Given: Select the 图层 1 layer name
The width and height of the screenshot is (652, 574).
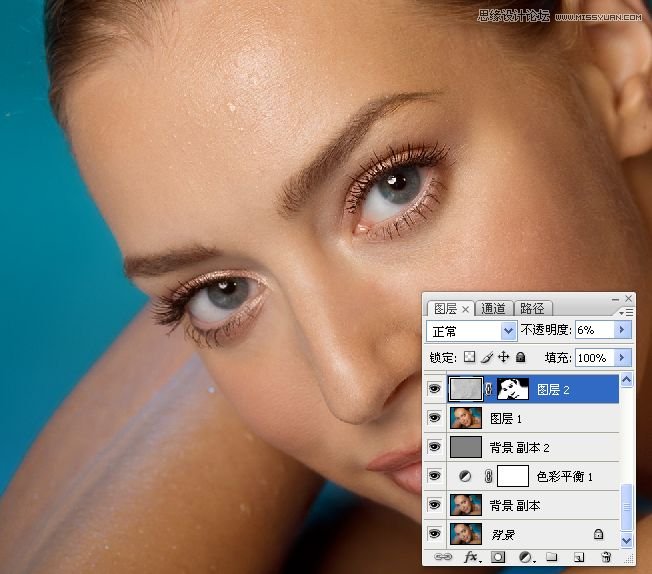Looking at the screenshot, I should (x=506, y=418).
